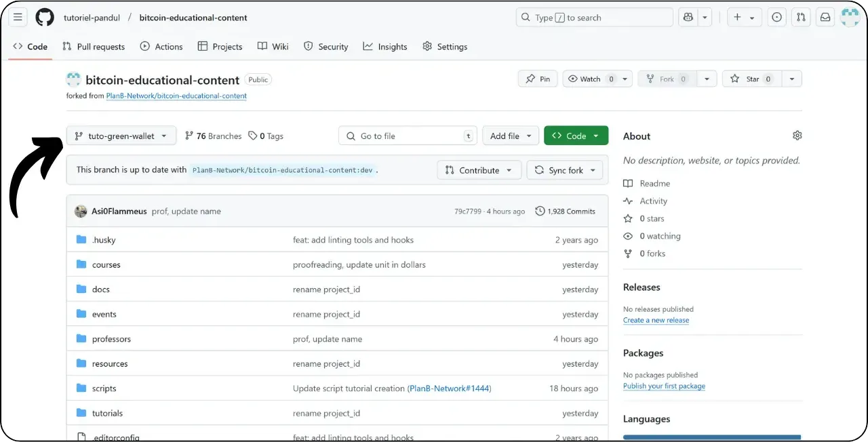Viewport: 868px width, 442px height.
Task: Click the Sync fork button
Action: (x=565, y=169)
